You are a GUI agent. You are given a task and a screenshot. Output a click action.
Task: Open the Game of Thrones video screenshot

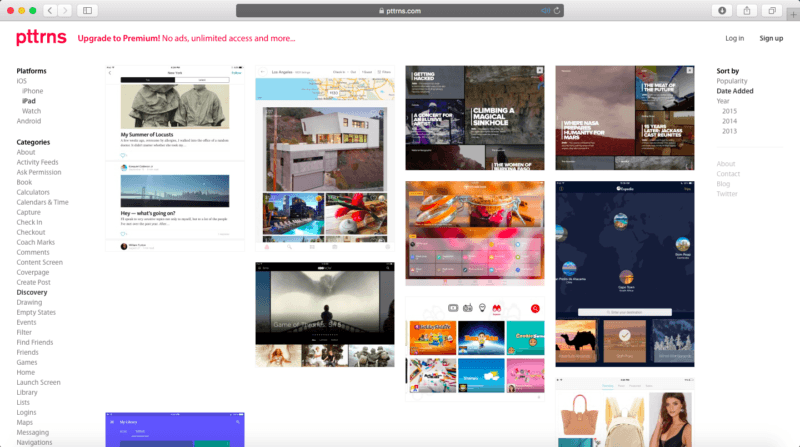click(324, 314)
